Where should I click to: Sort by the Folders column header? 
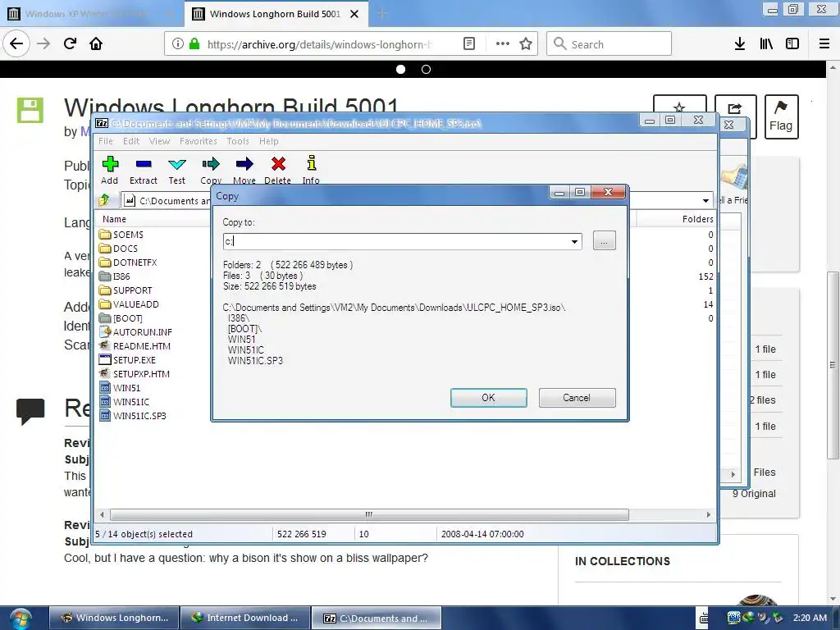(697, 219)
